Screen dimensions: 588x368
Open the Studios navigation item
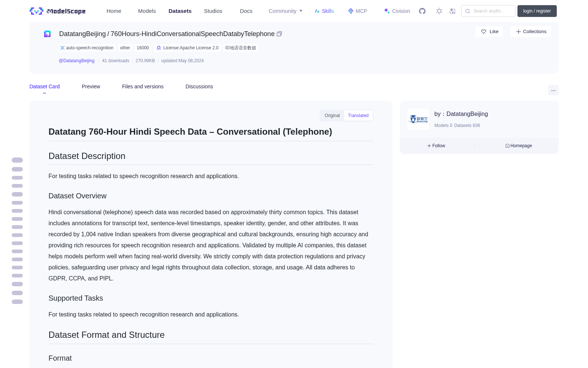point(213,11)
